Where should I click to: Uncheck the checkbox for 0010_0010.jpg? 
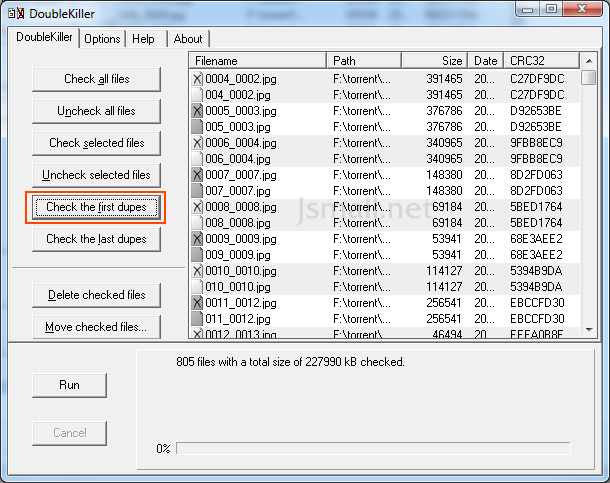(197, 271)
